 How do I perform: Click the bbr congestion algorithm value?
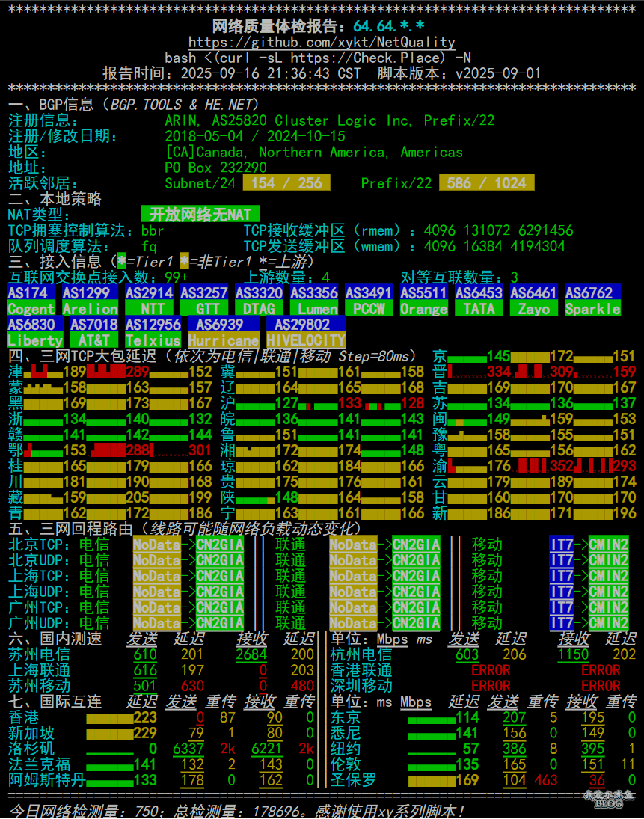tap(153, 230)
